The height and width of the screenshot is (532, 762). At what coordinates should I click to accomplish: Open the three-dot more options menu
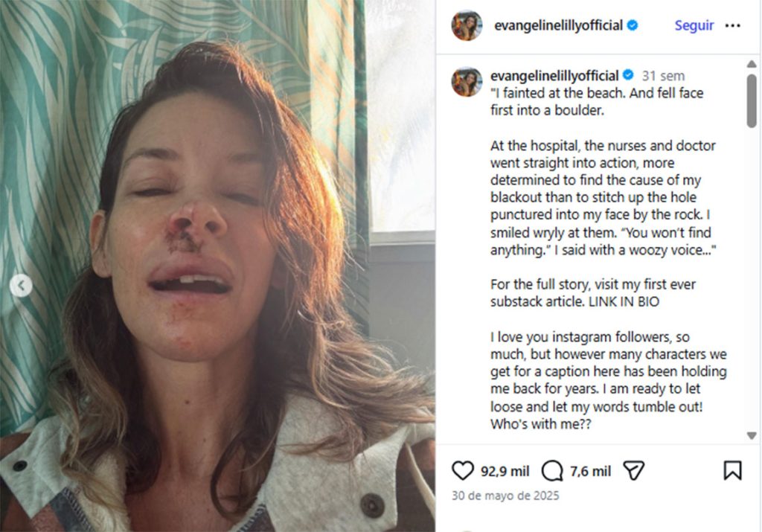click(733, 25)
